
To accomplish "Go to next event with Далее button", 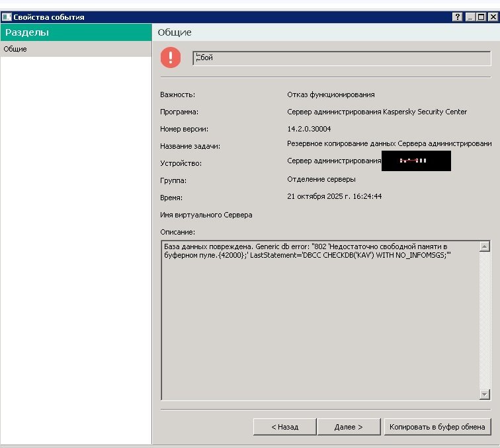I will [349, 427].
